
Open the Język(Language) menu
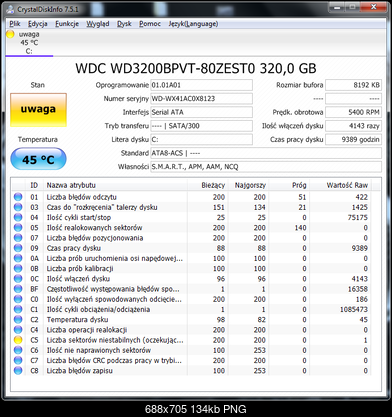coord(193,24)
